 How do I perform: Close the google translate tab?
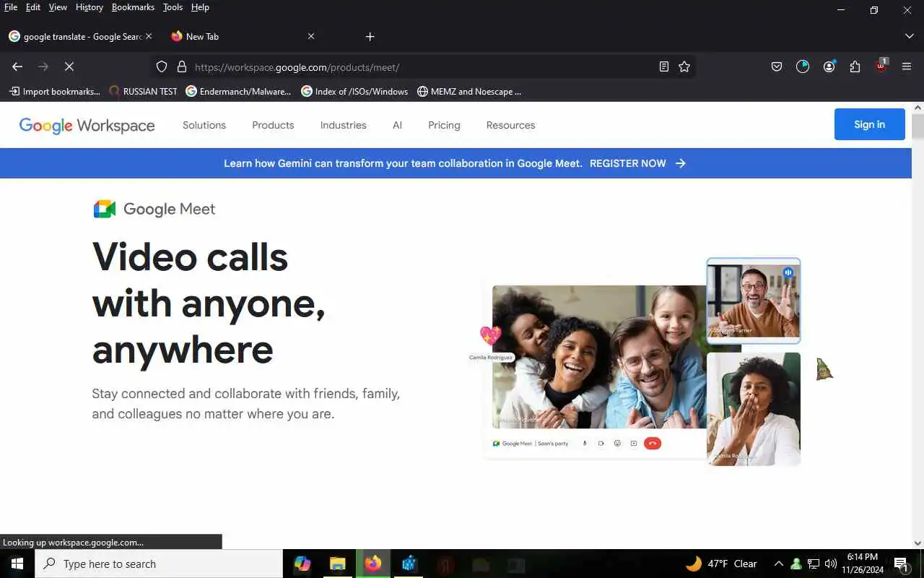point(149,36)
